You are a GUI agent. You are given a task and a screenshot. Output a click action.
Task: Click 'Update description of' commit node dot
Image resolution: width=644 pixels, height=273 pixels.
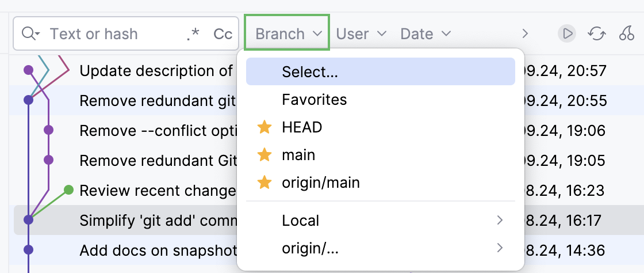[28, 70]
